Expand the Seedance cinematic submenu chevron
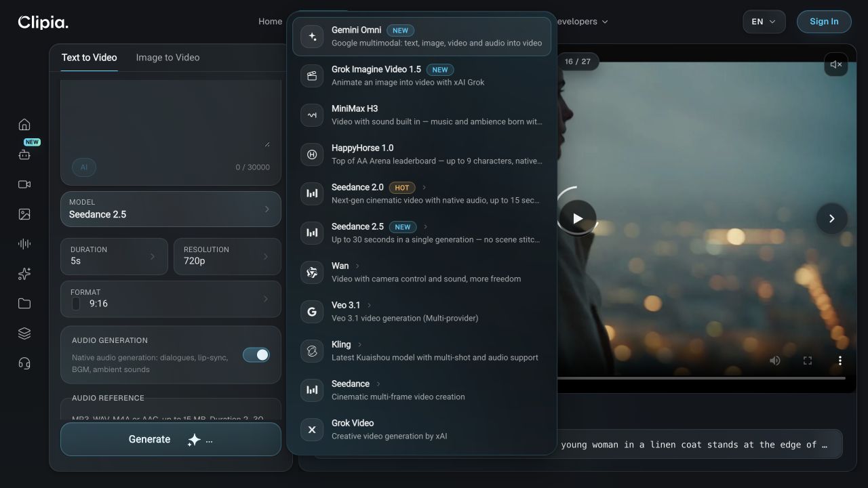The width and height of the screenshot is (868, 488). (378, 384)
